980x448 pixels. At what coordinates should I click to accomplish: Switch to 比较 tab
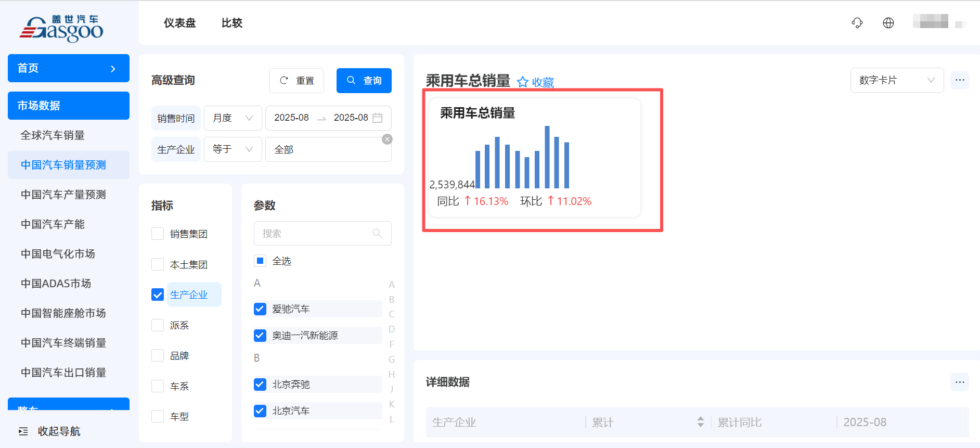tap(232, 23)
